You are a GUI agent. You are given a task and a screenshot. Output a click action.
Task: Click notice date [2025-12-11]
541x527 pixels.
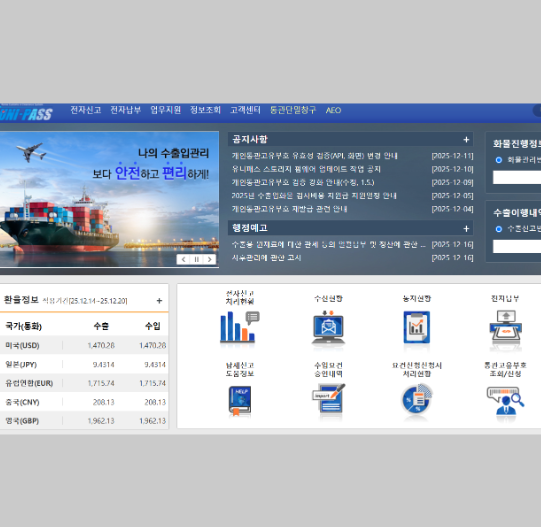coord(452,156)
